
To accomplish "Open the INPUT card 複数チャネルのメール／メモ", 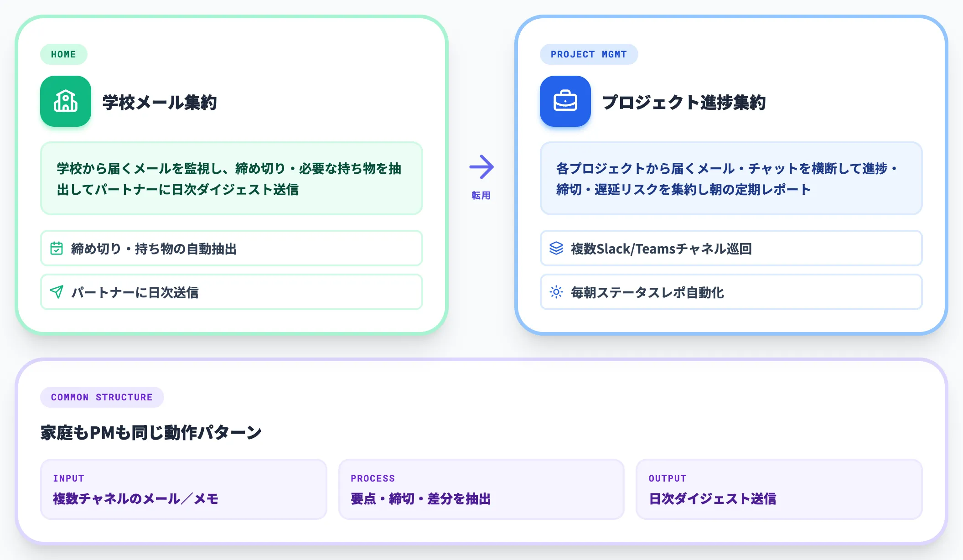I will coord(184,489).
